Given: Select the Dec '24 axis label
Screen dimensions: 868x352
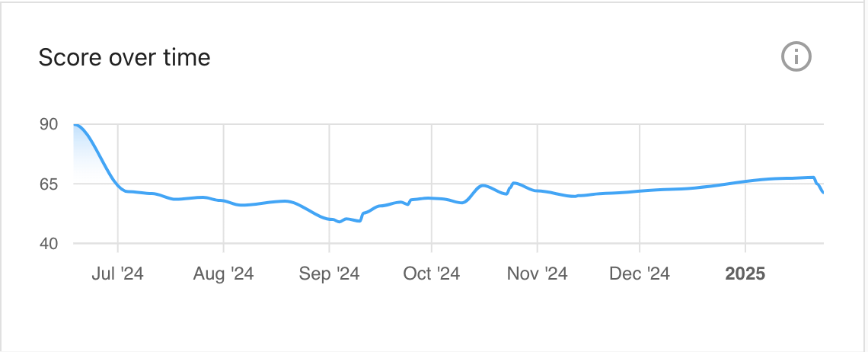Looking at the screenshot, I should (x=640, y=274).
